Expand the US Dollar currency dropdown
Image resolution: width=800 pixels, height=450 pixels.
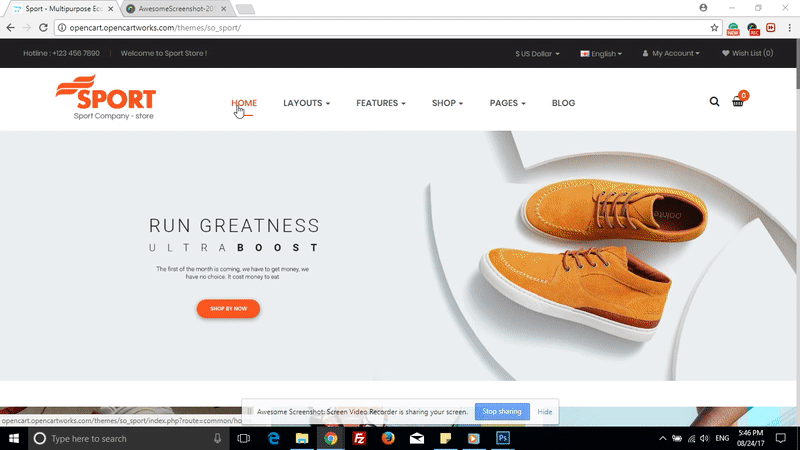click(x=537, y=54)
